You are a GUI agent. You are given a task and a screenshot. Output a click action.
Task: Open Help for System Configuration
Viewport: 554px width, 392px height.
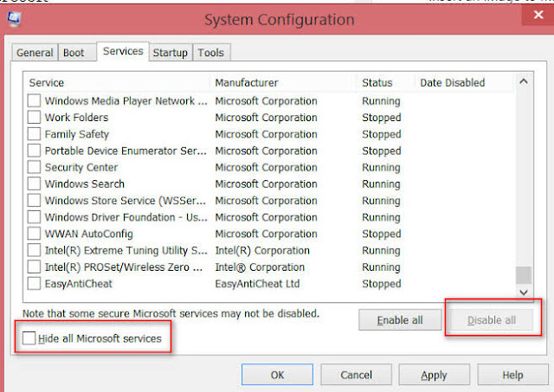512,375
